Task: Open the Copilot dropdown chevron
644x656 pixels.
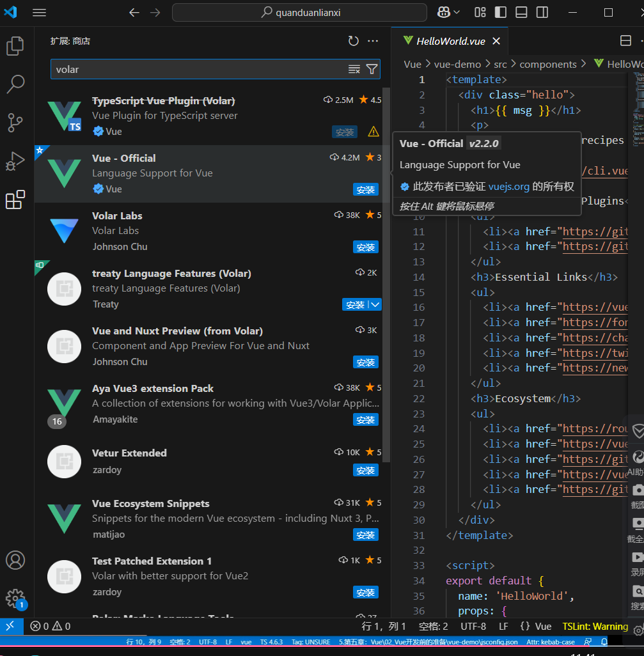Action: (x=457, y=13)
